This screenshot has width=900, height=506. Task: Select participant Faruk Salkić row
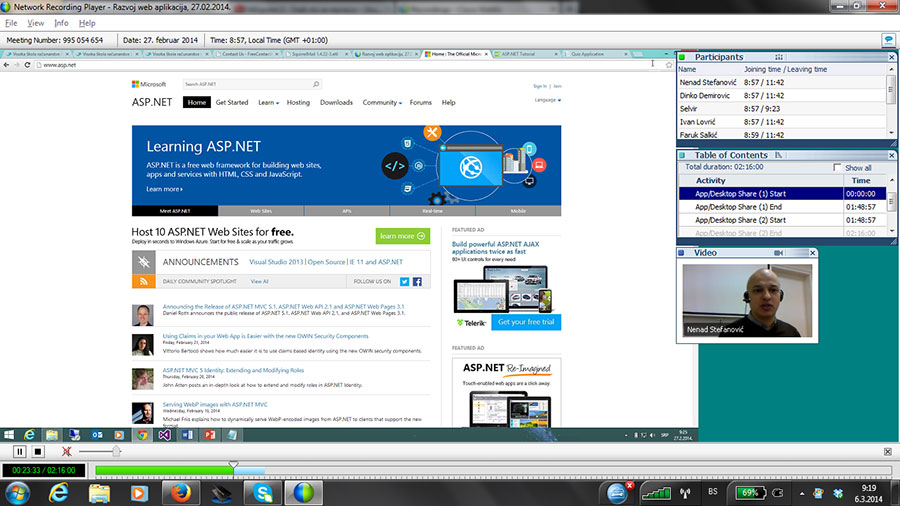pyautogui.click(x=782, y=135)
